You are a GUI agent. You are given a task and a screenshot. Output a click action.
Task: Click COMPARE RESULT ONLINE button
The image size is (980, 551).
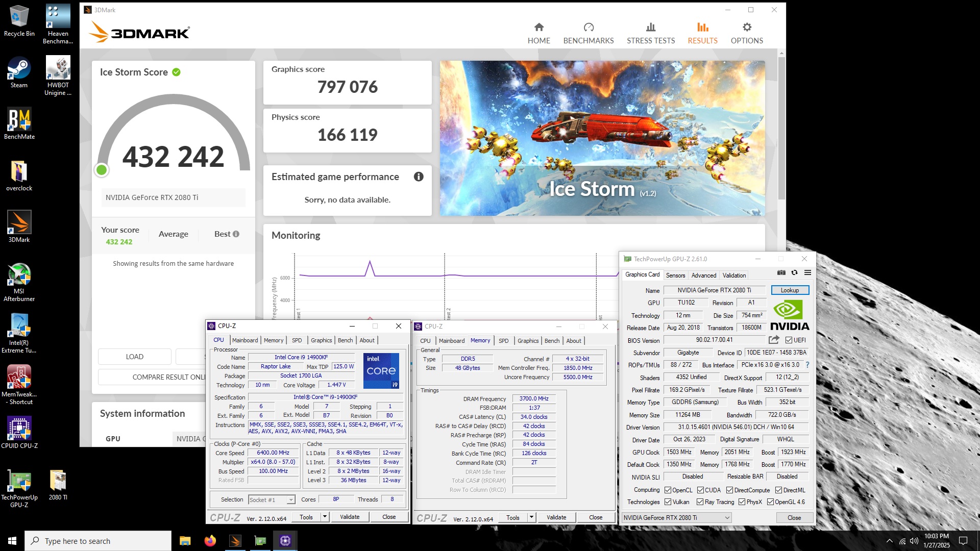coord(153,377)
